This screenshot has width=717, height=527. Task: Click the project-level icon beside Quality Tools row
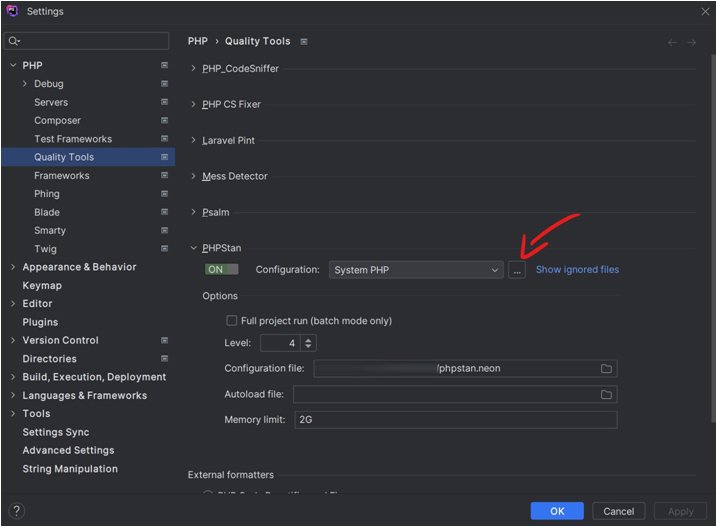165,157
